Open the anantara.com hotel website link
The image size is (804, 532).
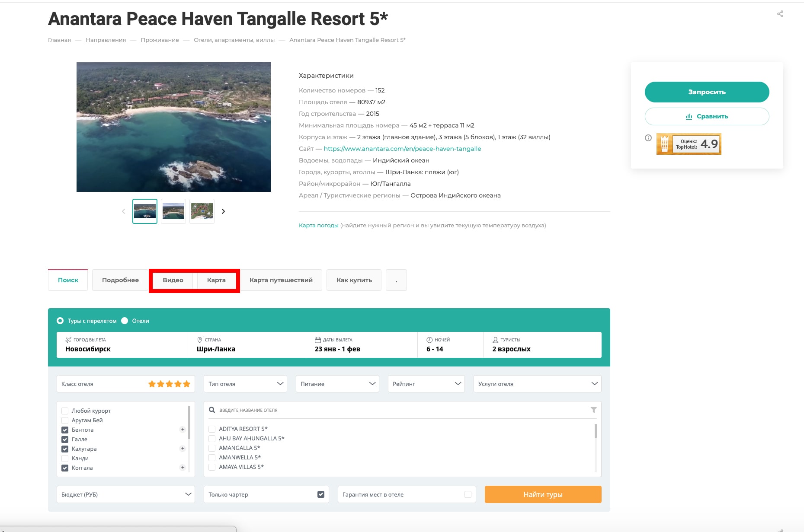pyautogui.click(x=402, y=149)
